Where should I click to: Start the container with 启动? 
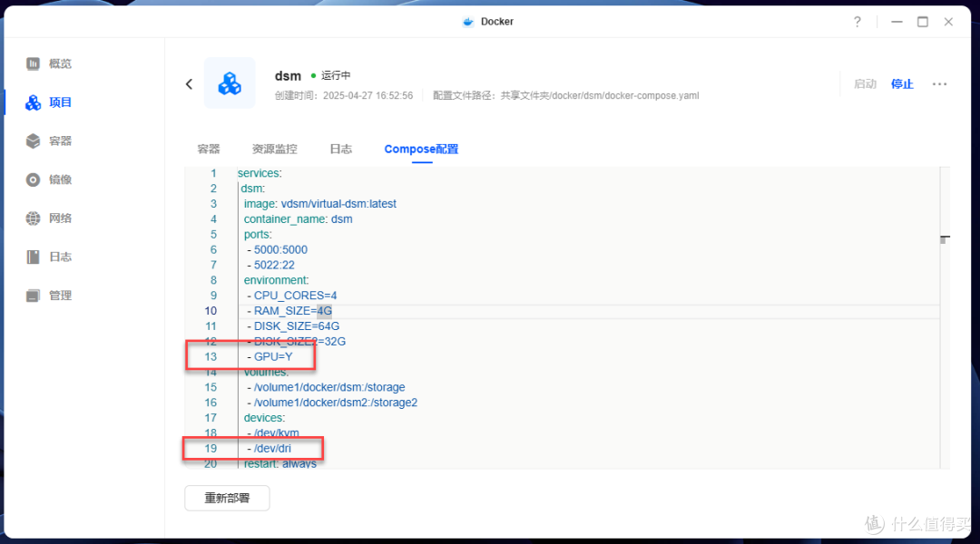coord(865,83)
